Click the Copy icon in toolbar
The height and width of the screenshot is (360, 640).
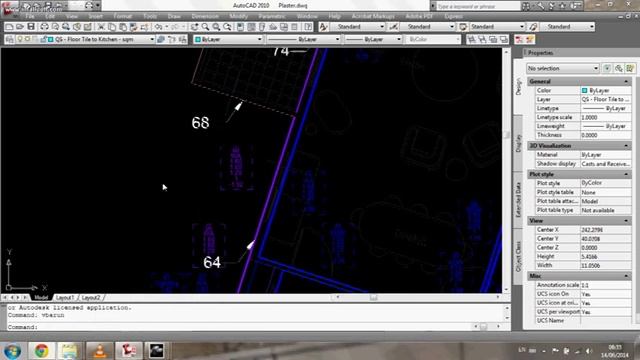(111, 27)
